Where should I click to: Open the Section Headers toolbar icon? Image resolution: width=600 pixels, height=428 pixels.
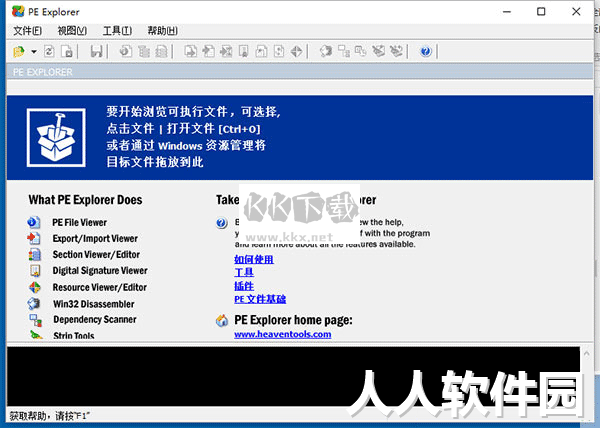pyautogui.click(x=161, y=51)
